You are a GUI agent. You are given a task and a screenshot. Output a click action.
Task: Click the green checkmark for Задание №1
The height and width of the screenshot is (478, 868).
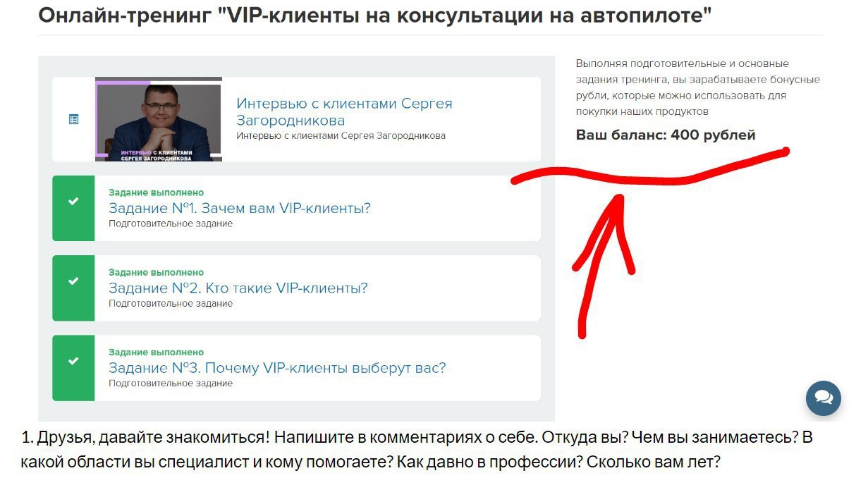(x=73, y=202)
